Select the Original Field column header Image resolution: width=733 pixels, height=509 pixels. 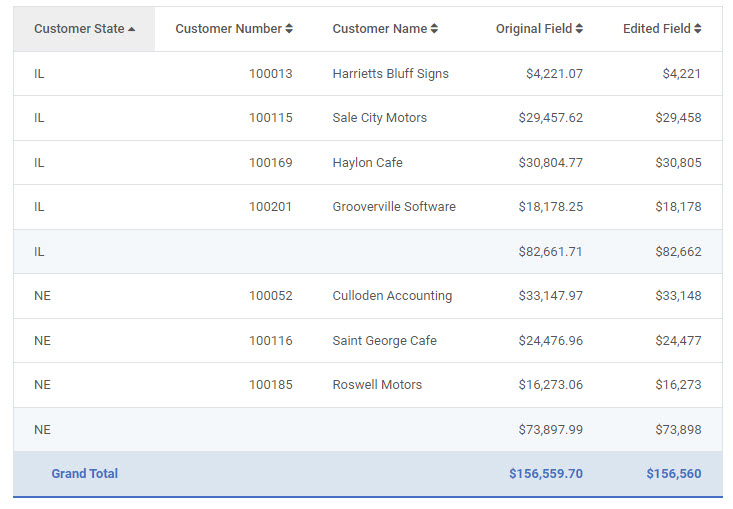534,29
